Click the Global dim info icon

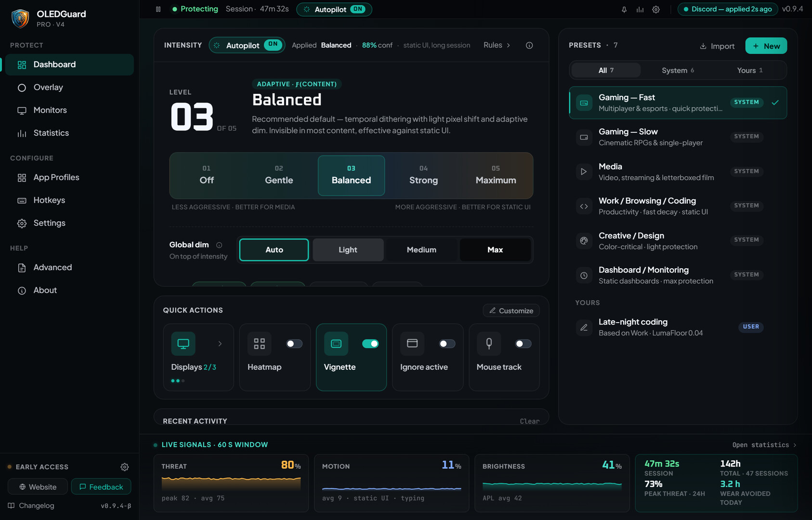[219, 245]
